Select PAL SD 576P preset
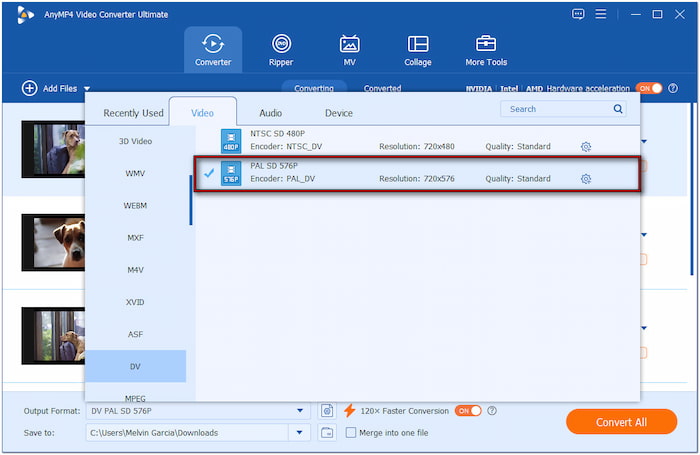The image size is (700, 455). click(x=417, y=174)
